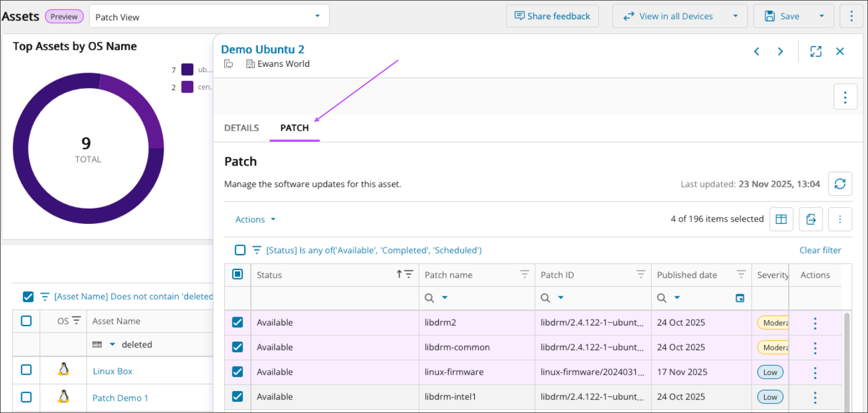Viewport: 868px width, 413px height.
Task: Expand the Actions dropdown menu
Action: click(x=255, y=219)
